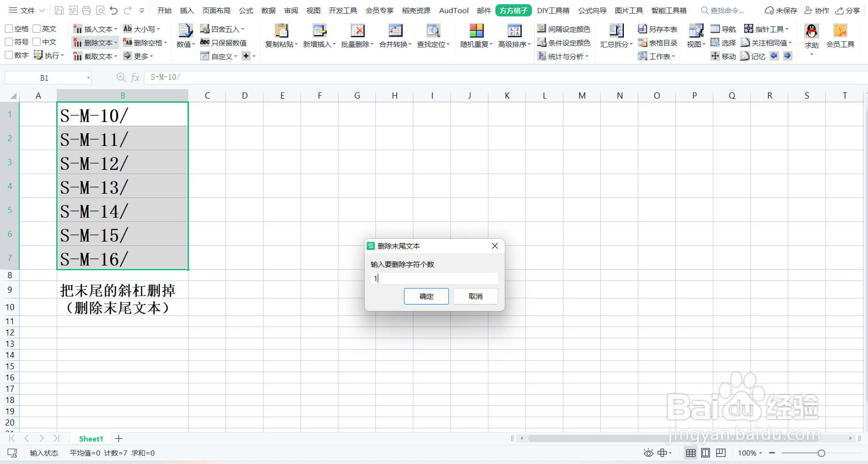This screenshot has height=464, width=868.
Task: Tick the 中文 checkbox
Action: (x=37, y=42)
